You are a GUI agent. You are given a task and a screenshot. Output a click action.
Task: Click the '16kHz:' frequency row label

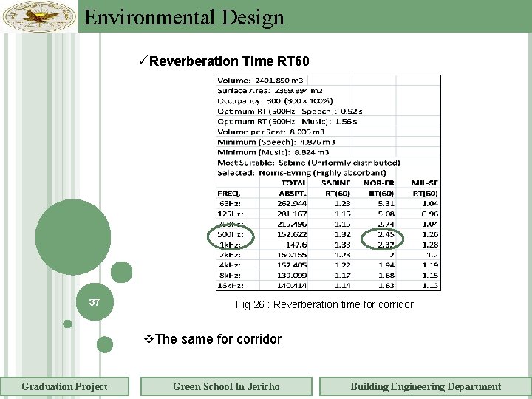pos(231,285)
